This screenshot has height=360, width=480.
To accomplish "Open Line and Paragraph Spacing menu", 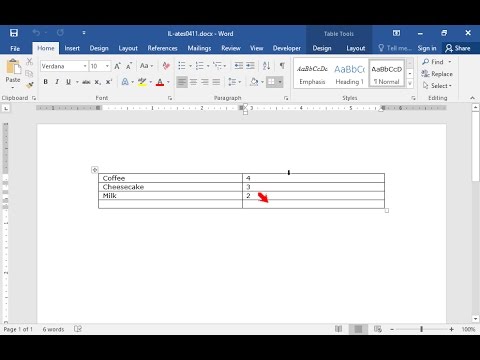I will pos(234,82).
